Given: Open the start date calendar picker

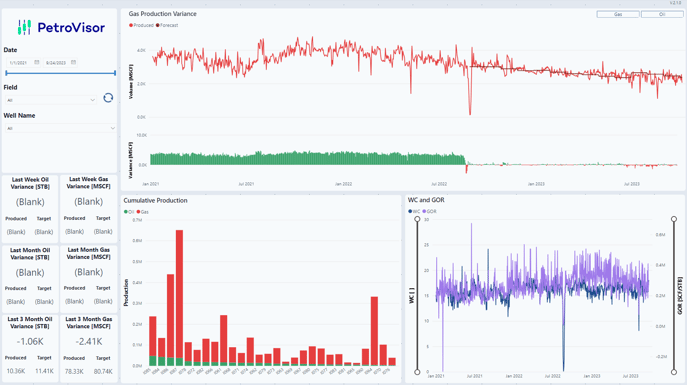Looking at the screenshot, I should pyautogui.click(x=37, y=62).
